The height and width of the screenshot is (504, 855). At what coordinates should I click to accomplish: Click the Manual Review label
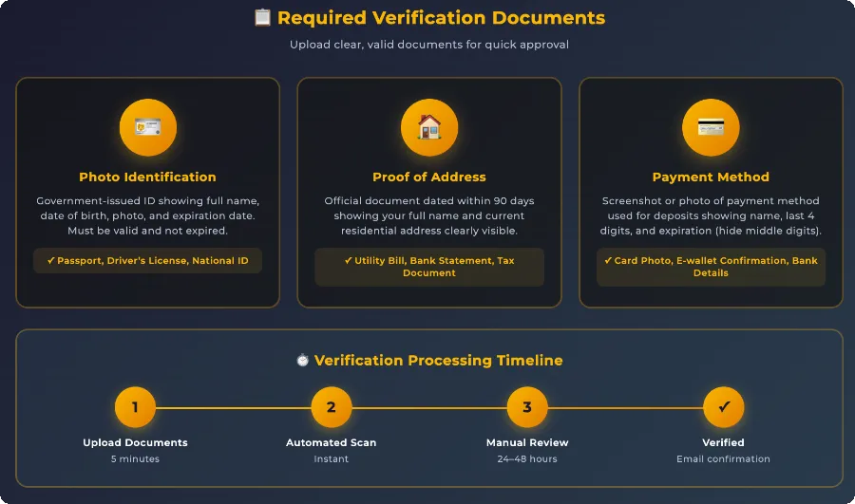tap(527, 442)
